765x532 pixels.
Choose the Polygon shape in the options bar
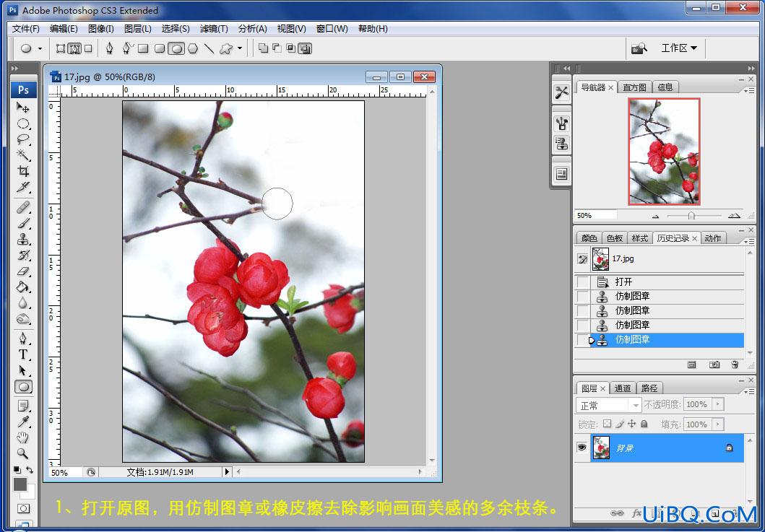pos(193,48)
